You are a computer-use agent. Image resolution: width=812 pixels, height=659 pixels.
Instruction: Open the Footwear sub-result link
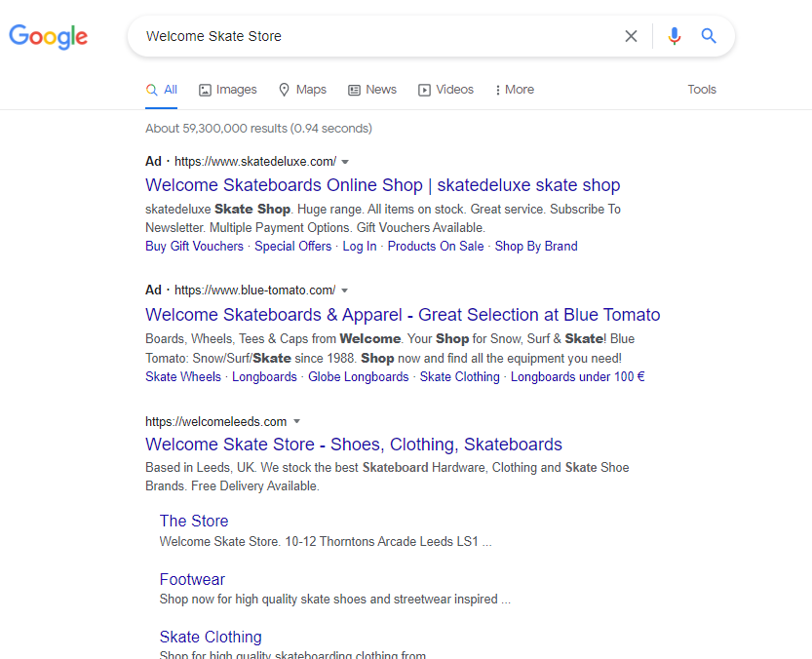[192, 579]
